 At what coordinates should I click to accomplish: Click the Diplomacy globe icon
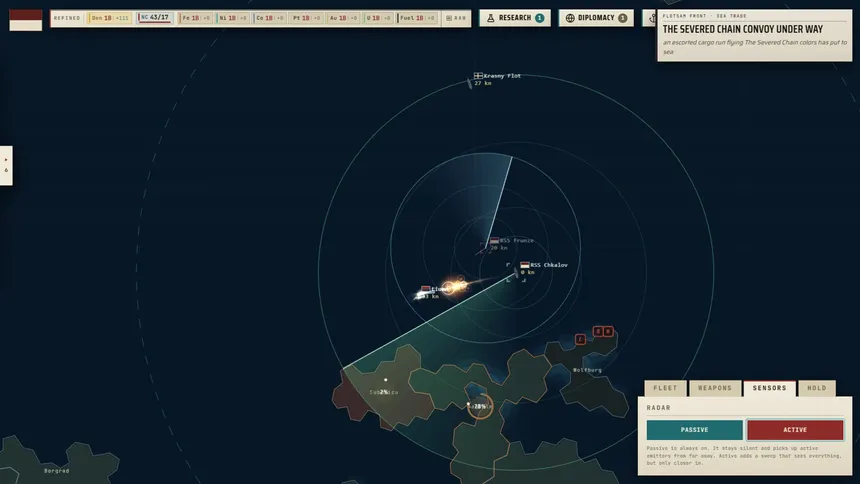(570, 18)
